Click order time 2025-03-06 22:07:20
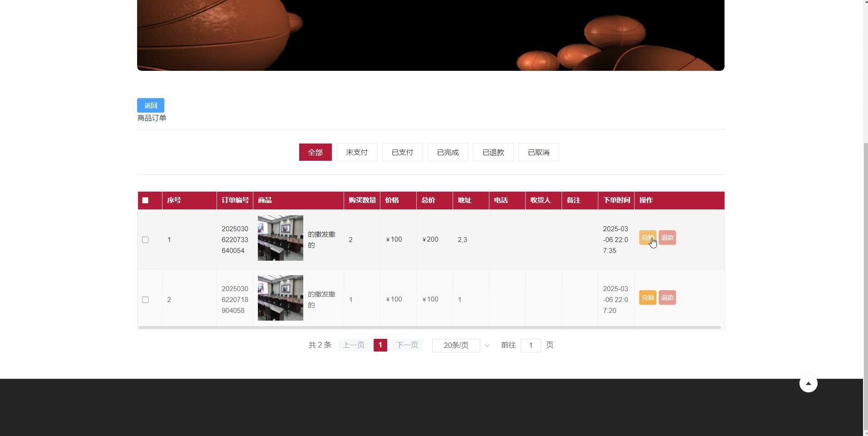The image size is (868, 436). (x=616, y=300)
